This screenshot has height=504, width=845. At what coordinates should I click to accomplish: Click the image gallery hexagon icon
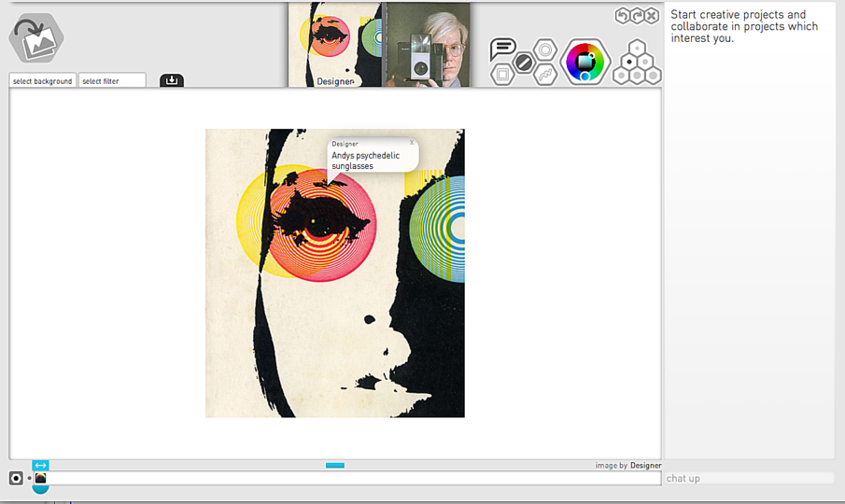[36, 37]
